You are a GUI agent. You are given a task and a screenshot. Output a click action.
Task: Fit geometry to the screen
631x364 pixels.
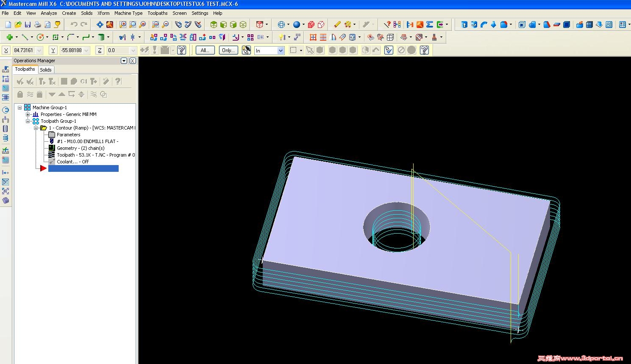100,25
